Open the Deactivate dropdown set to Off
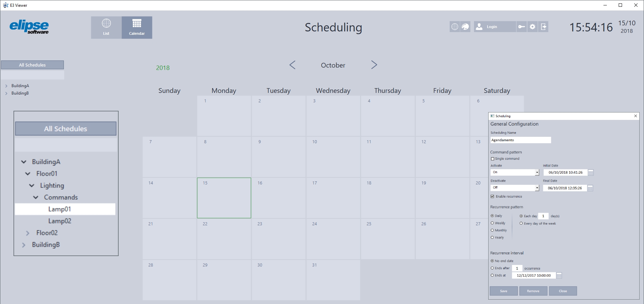This screenshot has width=644, height=304. (x=515, y=187)
